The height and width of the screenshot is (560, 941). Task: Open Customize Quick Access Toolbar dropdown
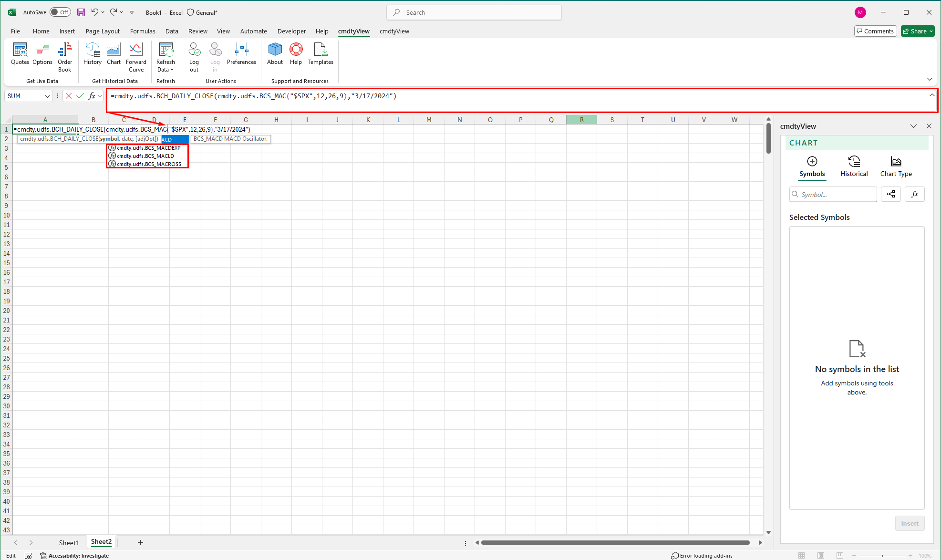click(x=132, y=12)
